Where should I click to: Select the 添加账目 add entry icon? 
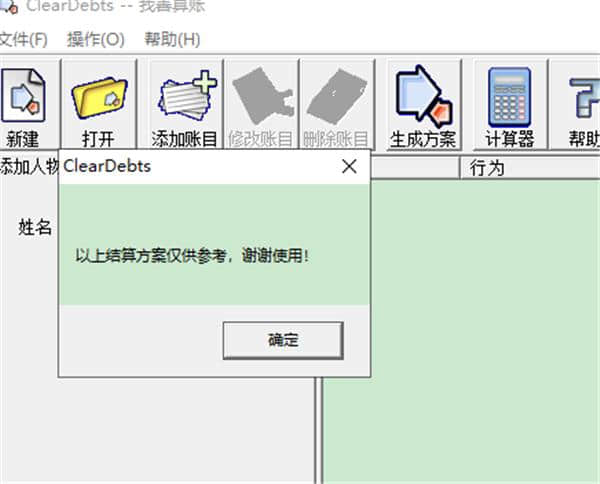(x=185, y=105)
